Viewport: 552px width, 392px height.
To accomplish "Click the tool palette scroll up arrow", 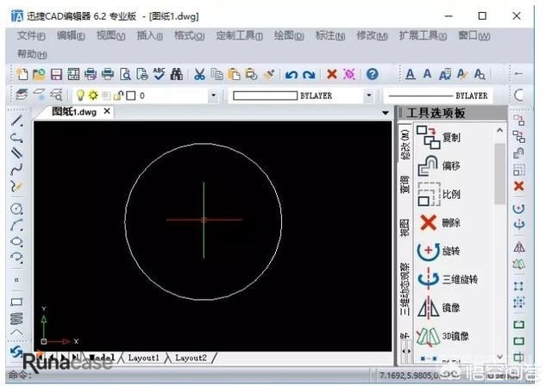I will point(499,130).
